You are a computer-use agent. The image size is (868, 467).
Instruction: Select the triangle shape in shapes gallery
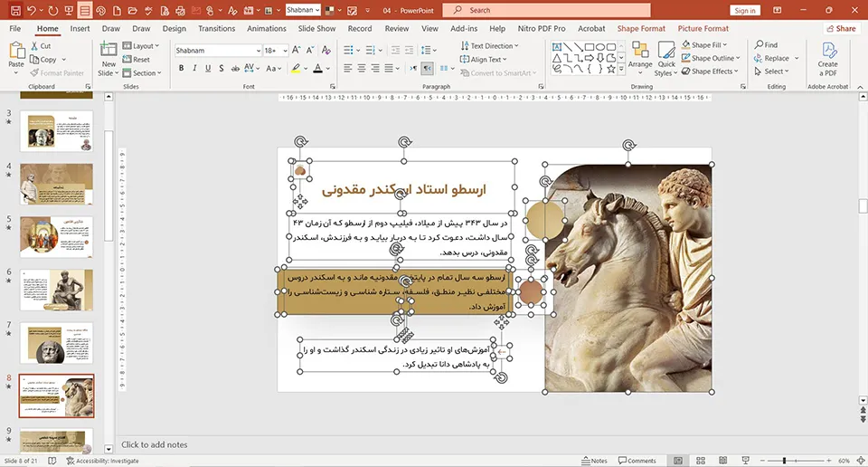tap(557, 58)
